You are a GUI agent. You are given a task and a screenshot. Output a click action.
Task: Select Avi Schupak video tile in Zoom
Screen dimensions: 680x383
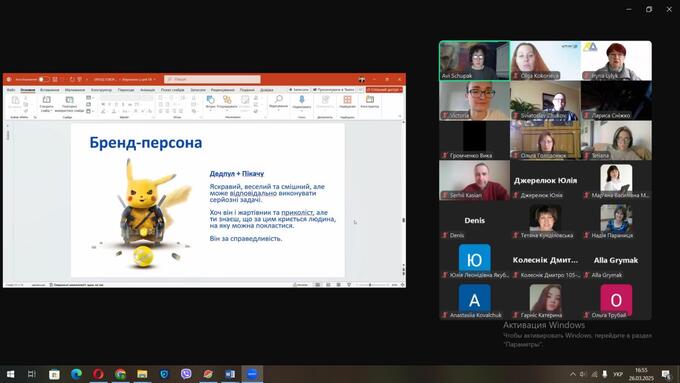point(474,61)
